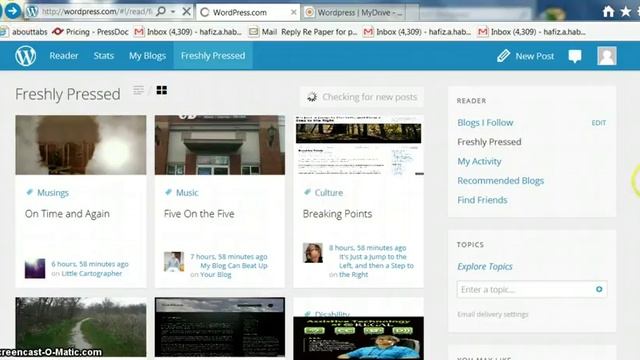Click author avatar on the Five On the Five post
Viewport: 640px width, 360px height.
[x=174, y=262]
